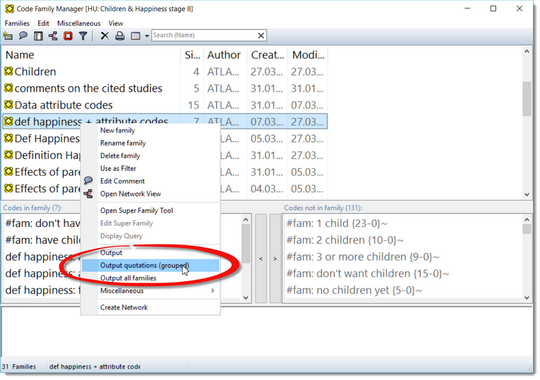Click the '<' move code button
540x380 pixels.
(x=261, y=258)
